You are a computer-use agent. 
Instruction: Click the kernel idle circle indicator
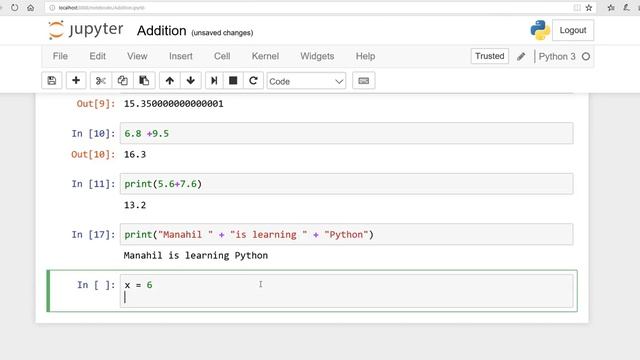pyautogui.click(x=586, y=57)
